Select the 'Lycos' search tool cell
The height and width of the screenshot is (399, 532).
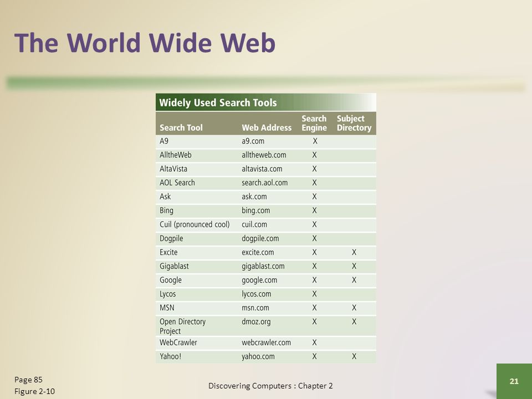pos(167,294)
